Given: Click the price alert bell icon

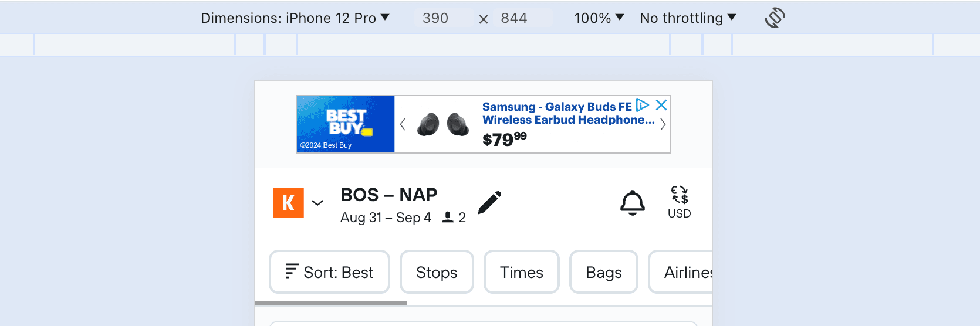Looking at the screenshot, I should pos(633,203).
